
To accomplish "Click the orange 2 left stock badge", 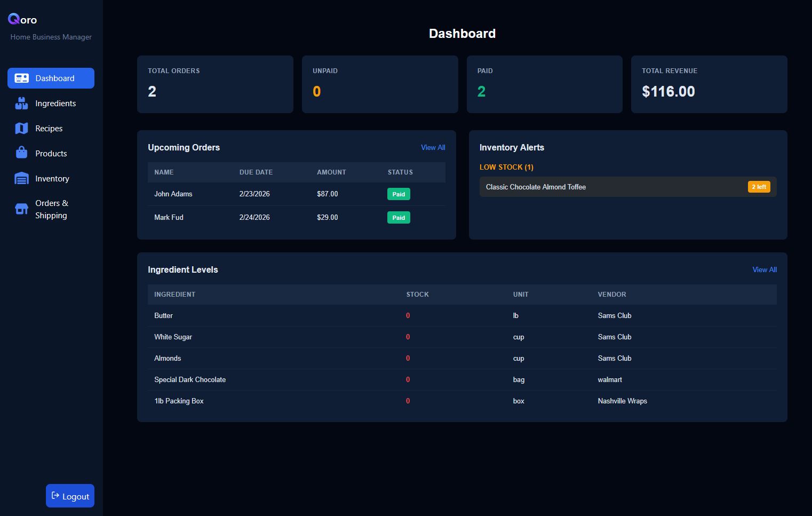I will (x=759, y=187).
